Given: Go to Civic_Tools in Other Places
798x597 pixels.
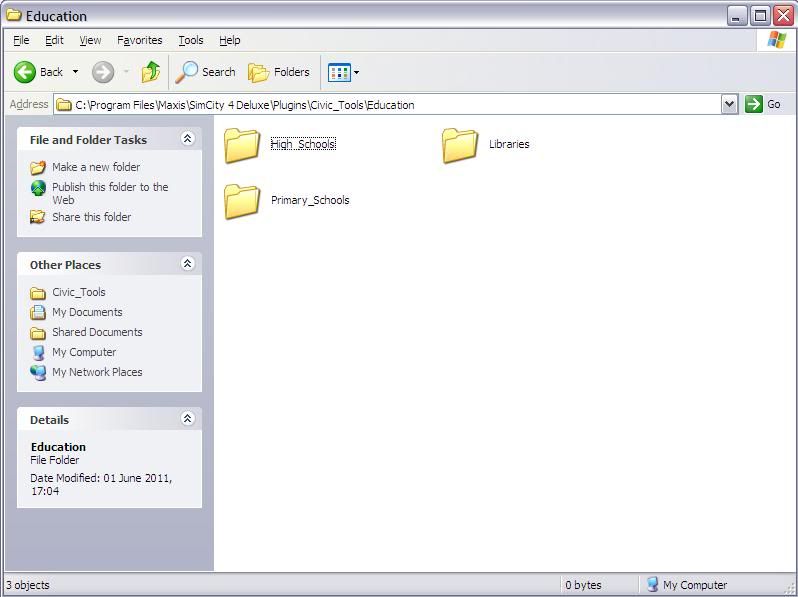Looking at the screenshot, I should pos(78,292).
